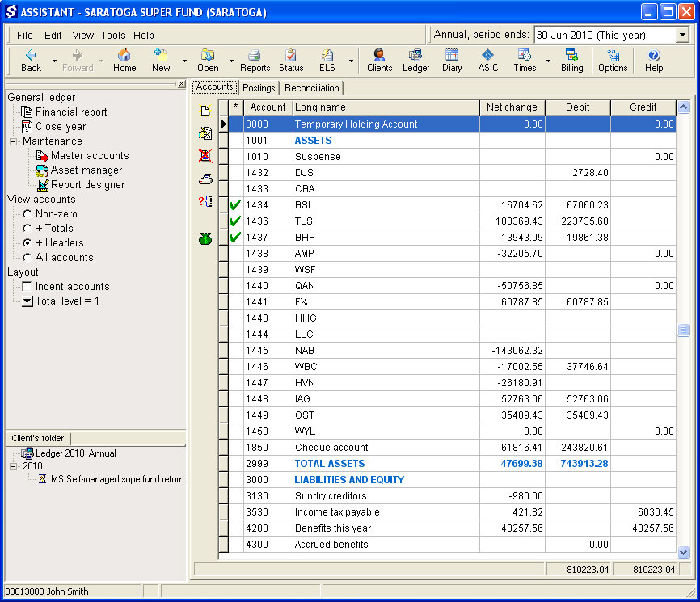Click the Status toolbar icon
Viewport: 700px width, 602px height.
coord(291,61)
